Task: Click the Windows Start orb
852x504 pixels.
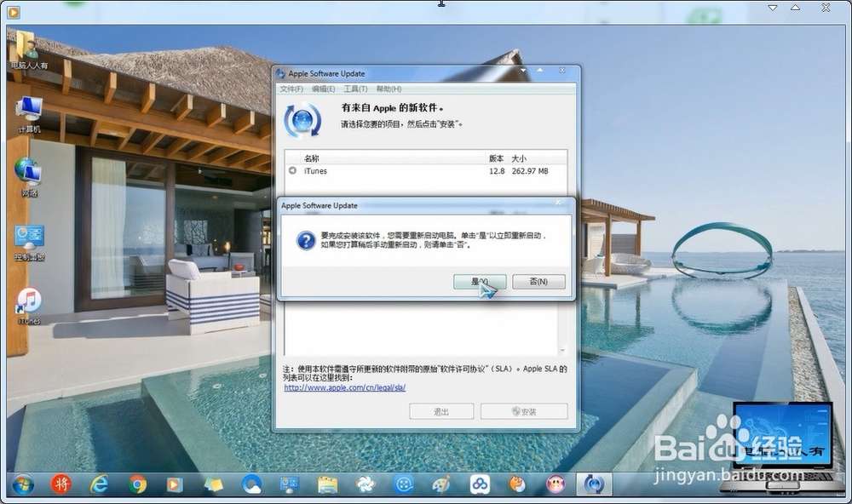Action: click(x=23, y=484)
